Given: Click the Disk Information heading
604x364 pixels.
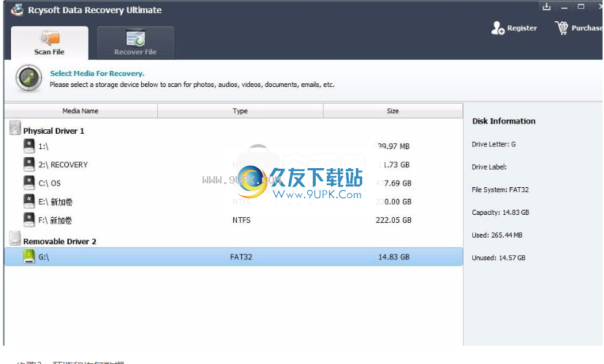Looking at the screenshot, I should pos(504,121).
